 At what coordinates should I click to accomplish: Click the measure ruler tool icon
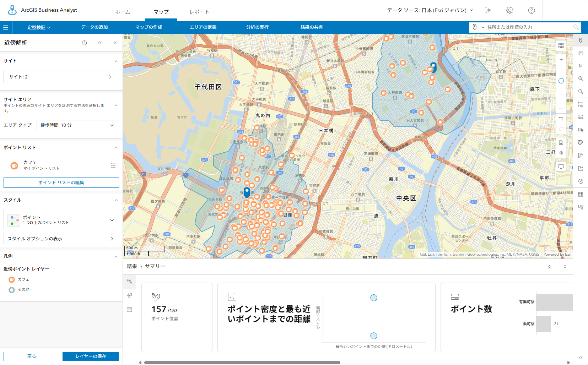581,117
